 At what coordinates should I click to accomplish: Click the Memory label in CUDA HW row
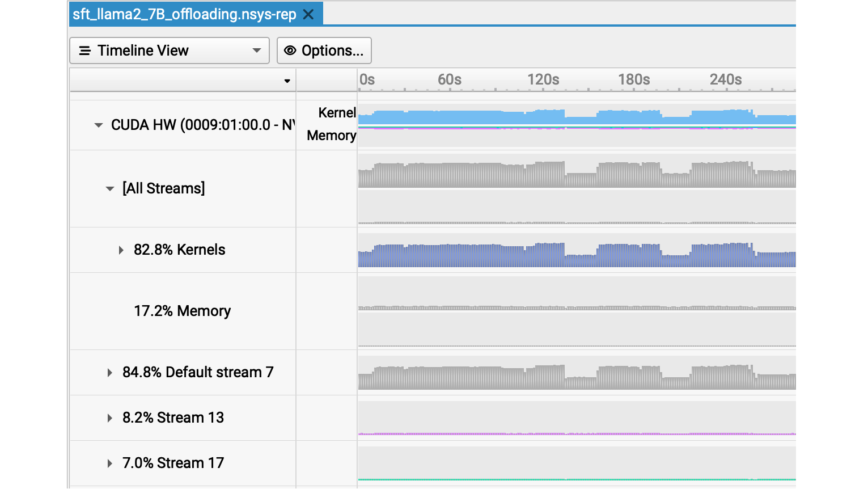(332, 136)
